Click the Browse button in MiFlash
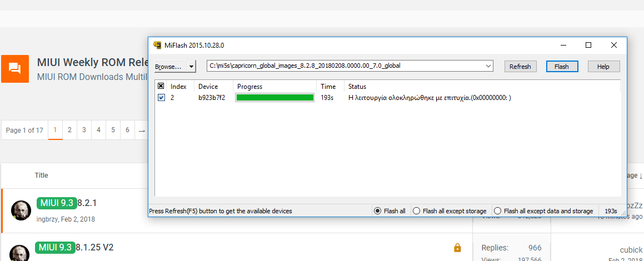Image resolution: width=644 pixels, height=261 pixels. tap(171, 67)
